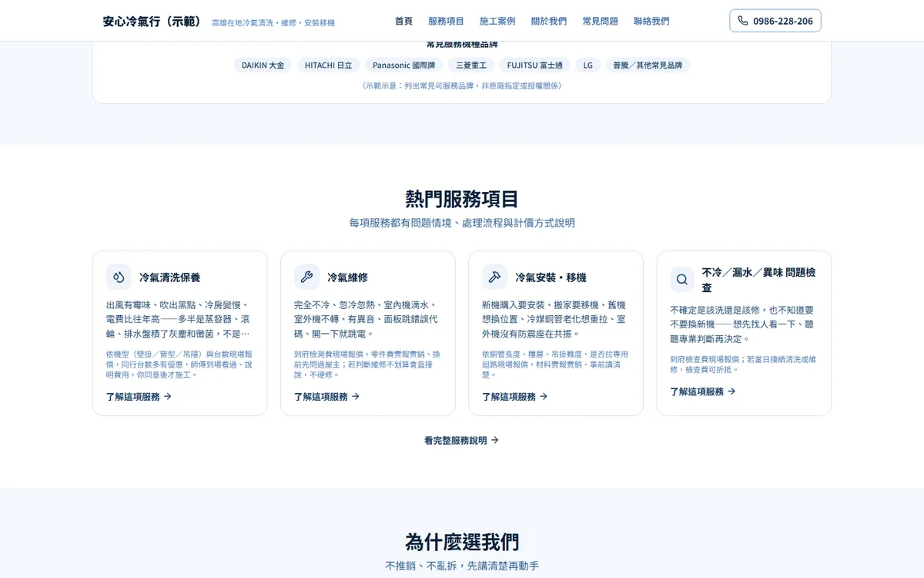Click arrow beside 看完整服務說明

[x=495, y=440]
